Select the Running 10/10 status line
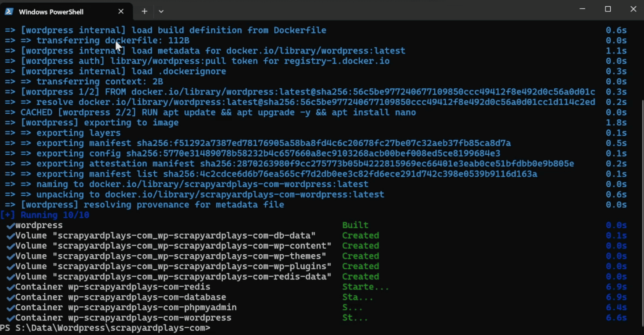Image resolution: width=644 pixels, height=335 pixels. (45, 215)
